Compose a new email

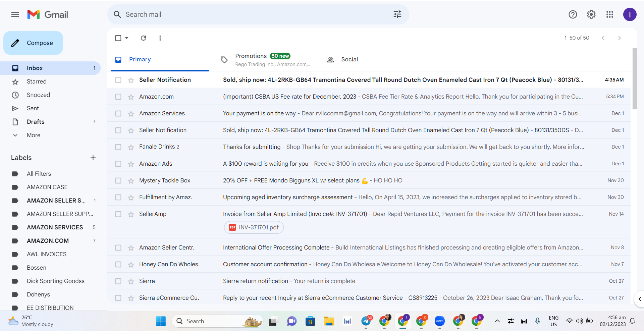(33, 43)
